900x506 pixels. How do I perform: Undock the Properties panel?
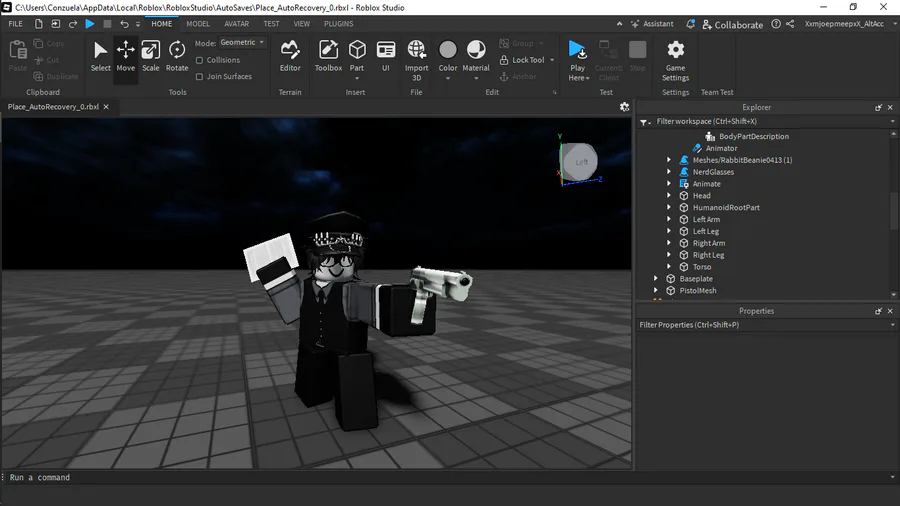[x=878, y=311]
